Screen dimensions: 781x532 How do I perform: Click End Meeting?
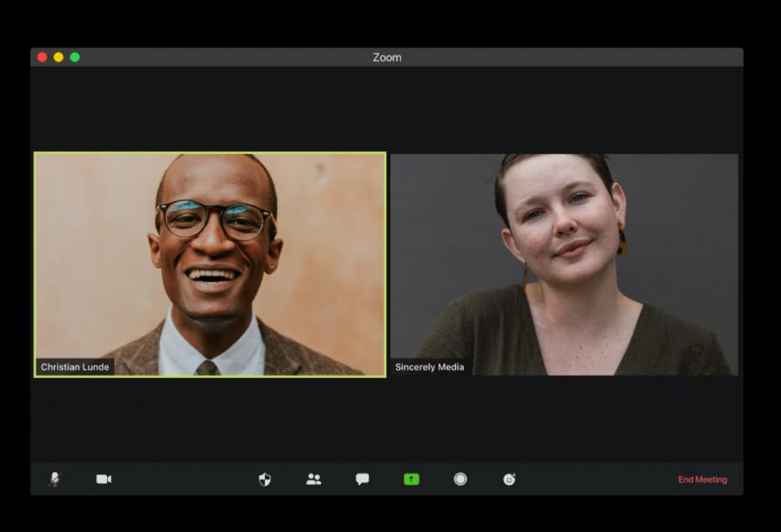point(702,480)
